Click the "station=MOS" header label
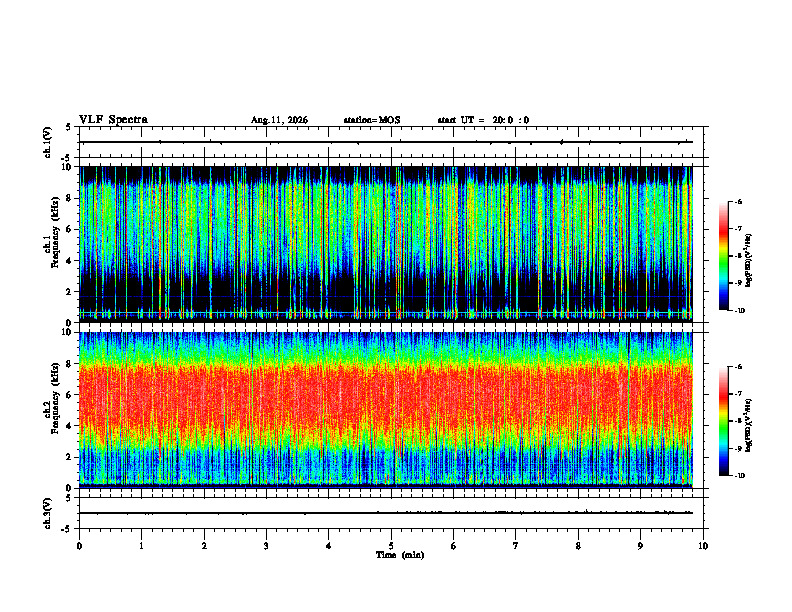This screenshot has width=792, height=612. [372, 120]
